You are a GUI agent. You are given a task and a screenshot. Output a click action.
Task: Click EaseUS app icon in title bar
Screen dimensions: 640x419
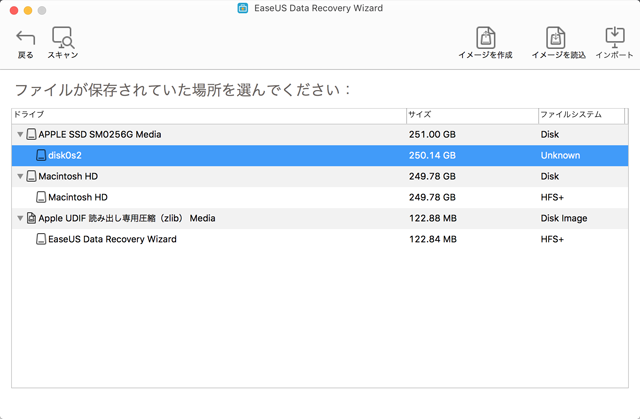(x=243, y=8)
